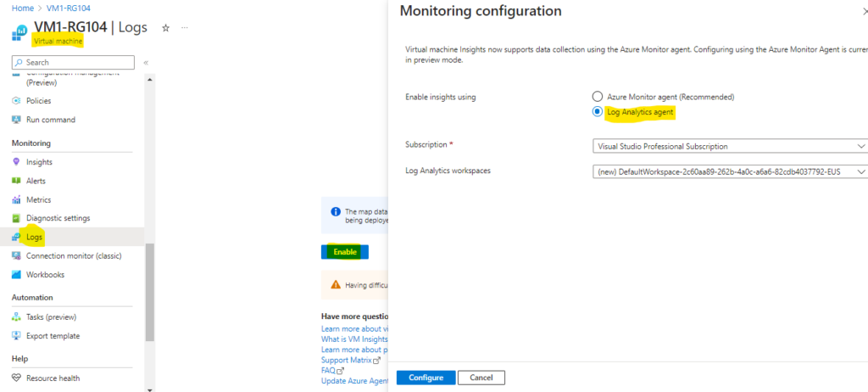Open the What is VM Insights link
This screenshot has width=868, height=392.
[354, 339]
